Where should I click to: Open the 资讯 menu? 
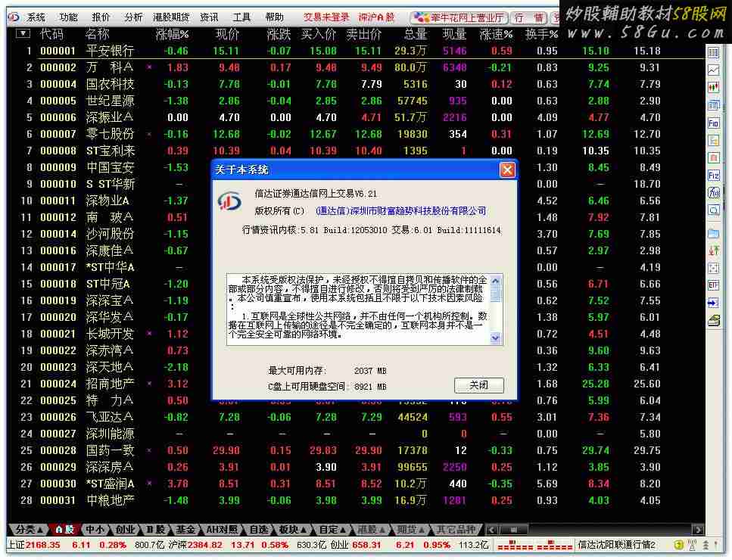pos(209,17)
